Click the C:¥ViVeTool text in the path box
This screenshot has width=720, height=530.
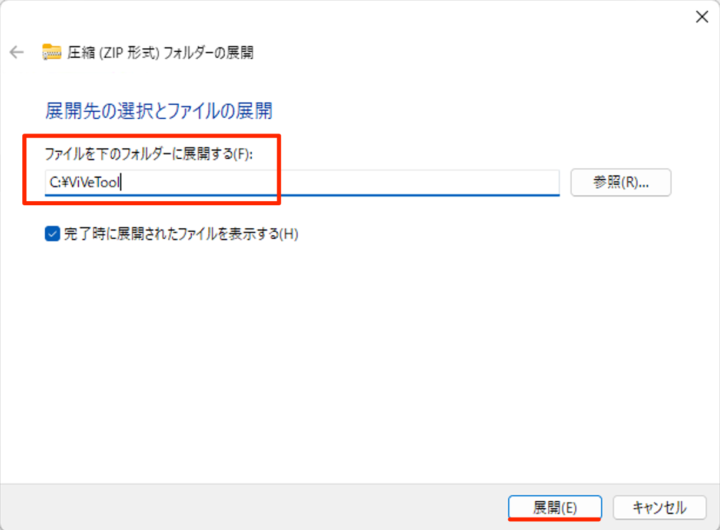click(84, 182)
